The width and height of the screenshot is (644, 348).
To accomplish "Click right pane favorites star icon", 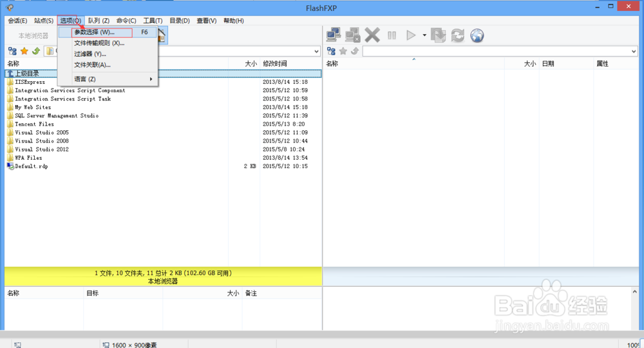I will point(343,51).
